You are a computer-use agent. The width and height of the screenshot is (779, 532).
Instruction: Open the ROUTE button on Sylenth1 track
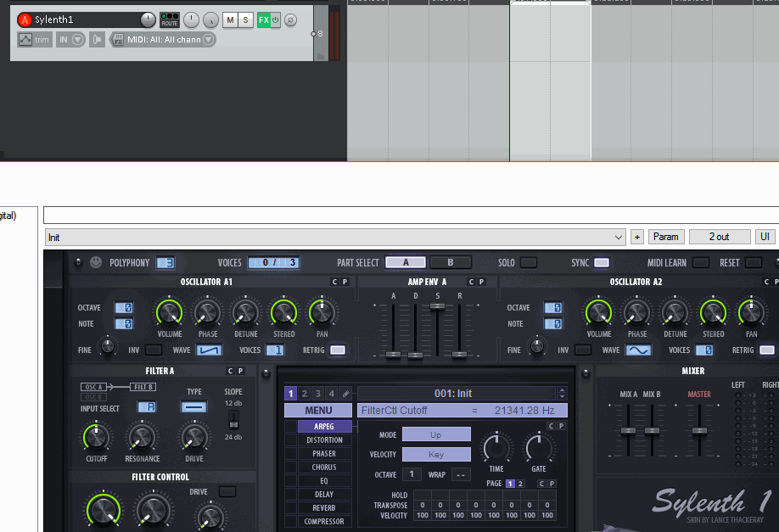click(x=170, y=20)
